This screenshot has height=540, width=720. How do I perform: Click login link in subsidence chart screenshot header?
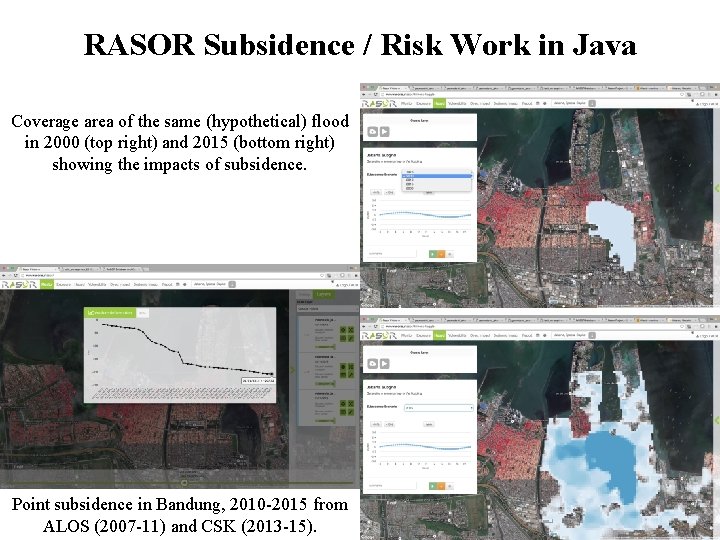point(347,285)
